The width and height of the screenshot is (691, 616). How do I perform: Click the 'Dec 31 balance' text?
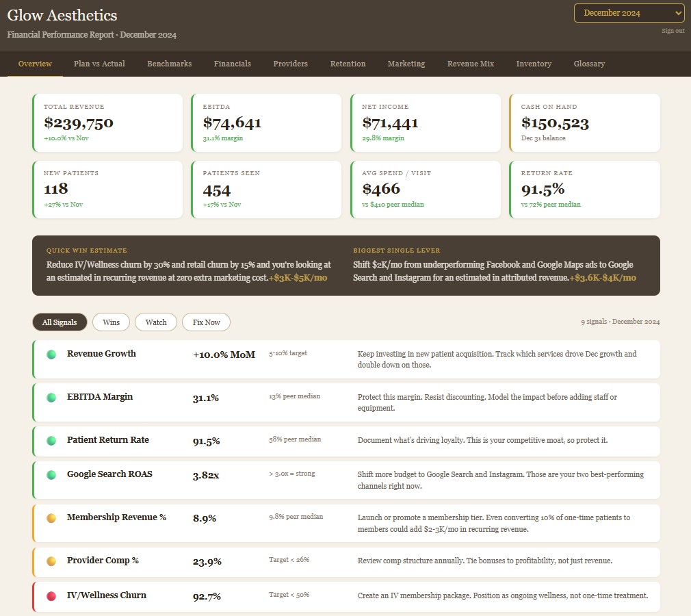(x=543, y=138)
